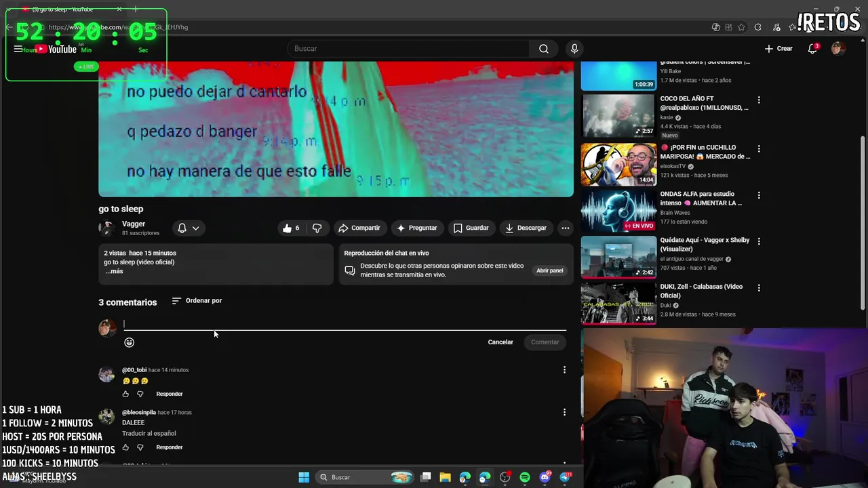Cancel the comment with 'Cancelar'

pyautogui.click(x=500, y=342)
